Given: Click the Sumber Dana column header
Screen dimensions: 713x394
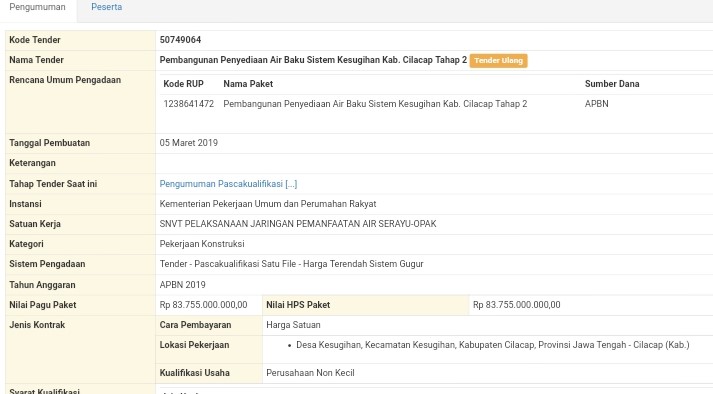Looking at the screenshot, I should 612,84.
